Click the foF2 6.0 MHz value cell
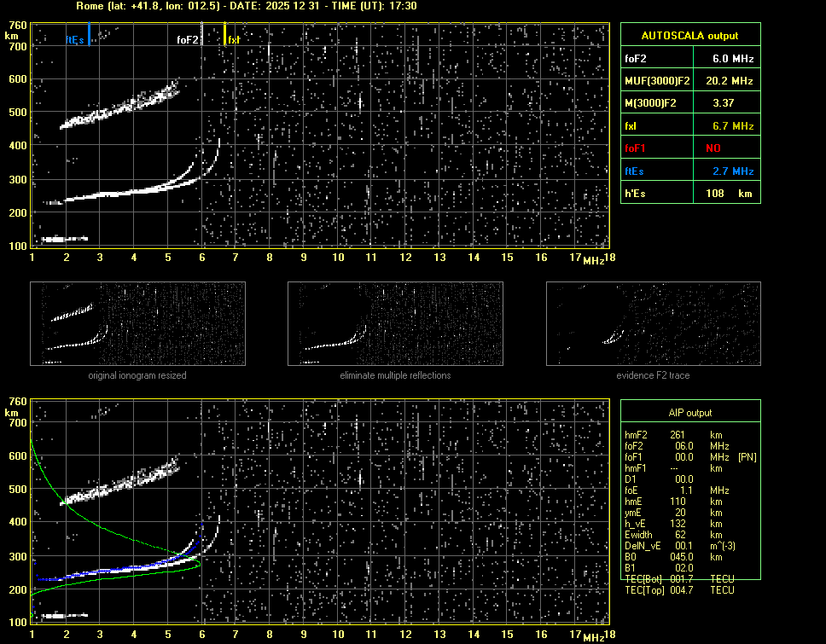 [x=732, y=59]
